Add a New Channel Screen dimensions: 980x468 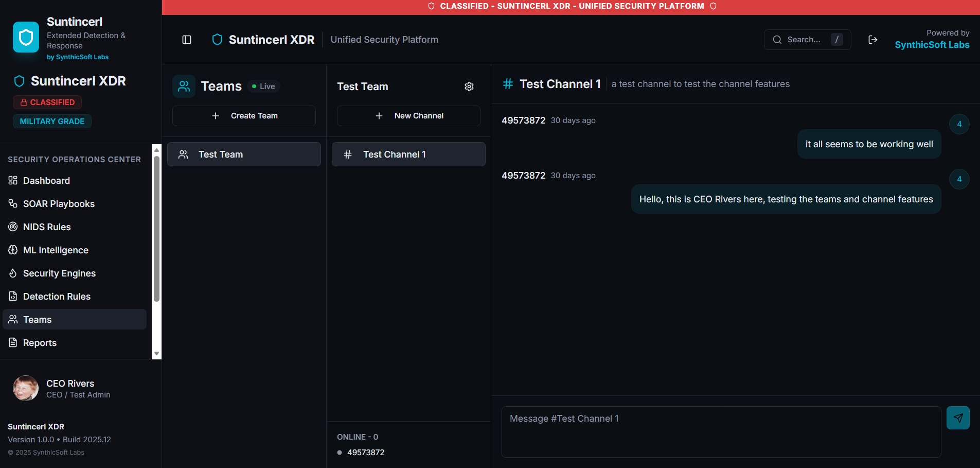(x=408, y=116)
